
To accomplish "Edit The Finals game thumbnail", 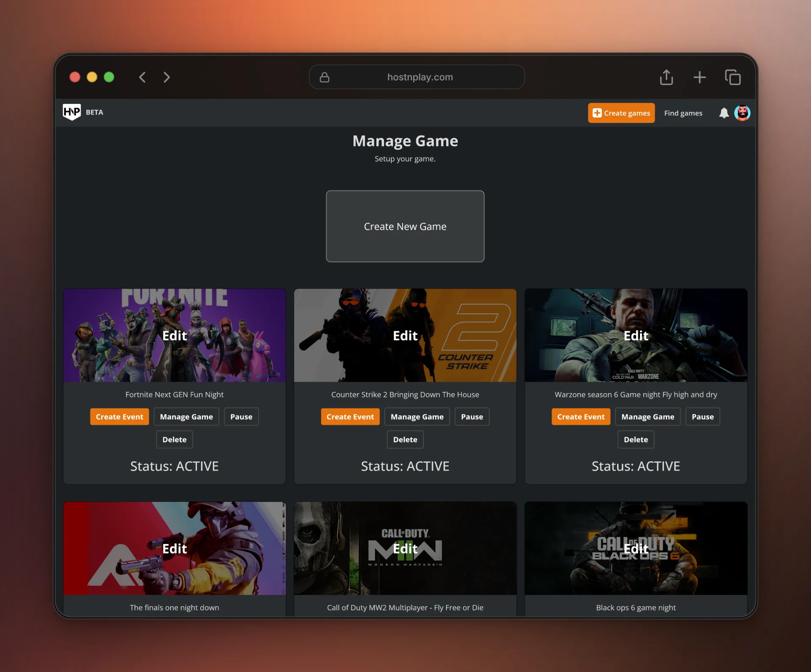I will coord(174,548).
